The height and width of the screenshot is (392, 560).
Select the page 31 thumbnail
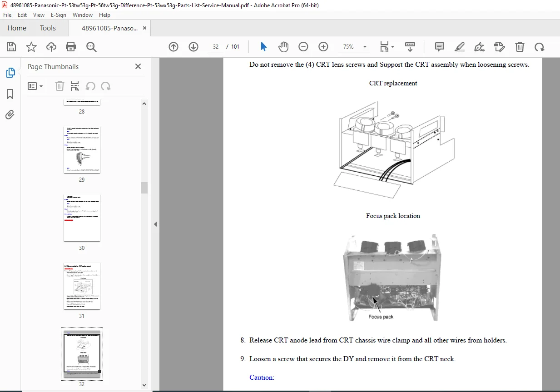coord(82,286)
